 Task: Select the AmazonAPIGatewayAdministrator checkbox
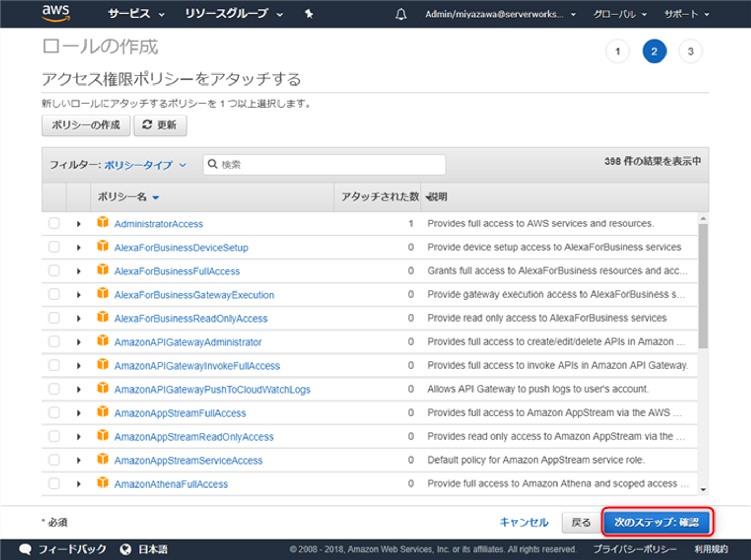tap(54, 342)
